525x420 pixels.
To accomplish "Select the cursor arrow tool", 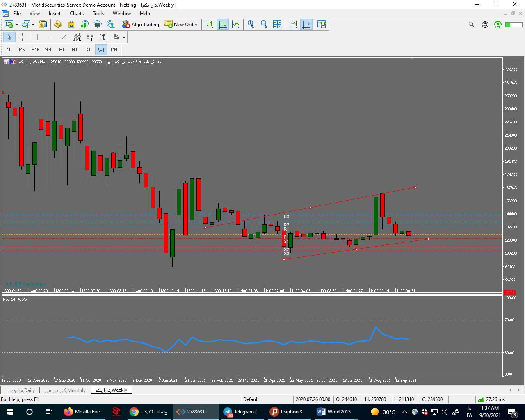I will 9,37.
